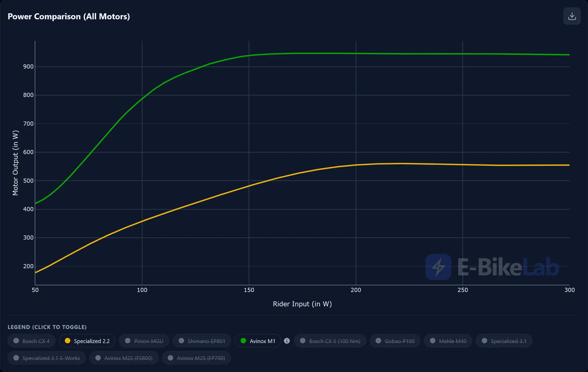Toggle Gobao P100 in the legend
This screenshot has height=372, width=588.
pyautogui.click(x=395, y=341)
